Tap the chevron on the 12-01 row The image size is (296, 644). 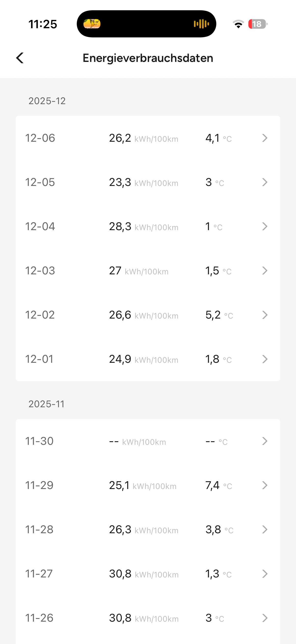[265, 359]
